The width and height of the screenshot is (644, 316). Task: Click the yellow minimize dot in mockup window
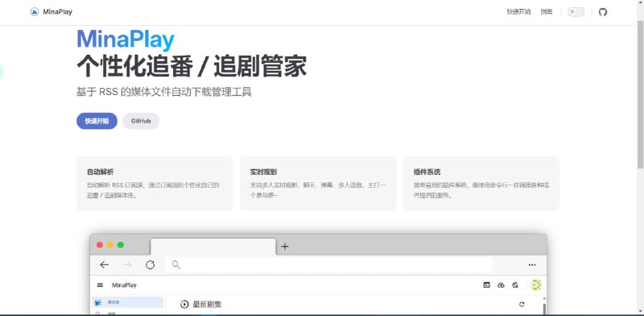pyautogui.click(x=110, y=245)
